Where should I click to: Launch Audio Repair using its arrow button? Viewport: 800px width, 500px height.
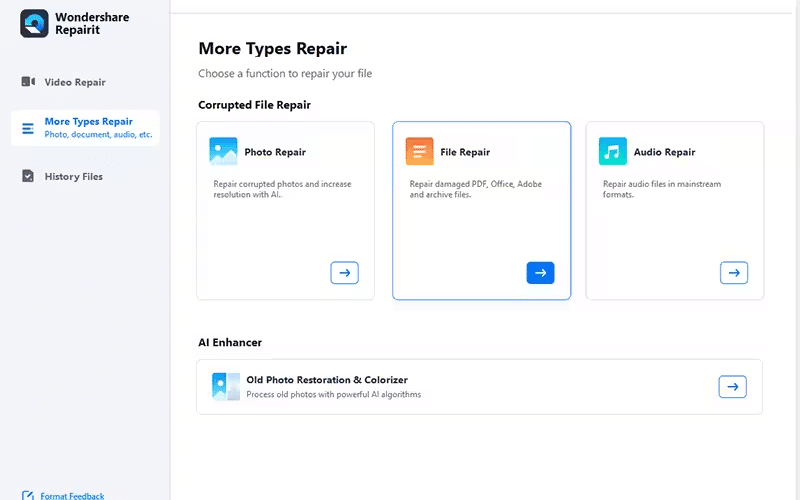point(733,272)
